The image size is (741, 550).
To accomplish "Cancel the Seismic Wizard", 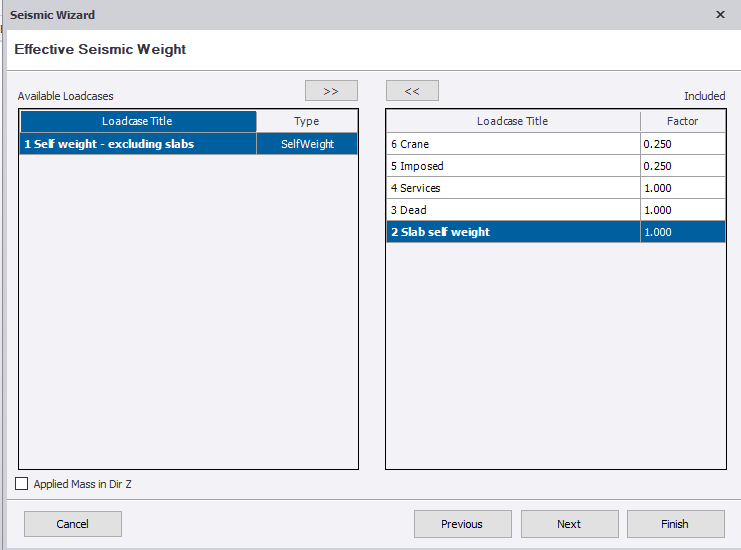I will click(73, 524).
